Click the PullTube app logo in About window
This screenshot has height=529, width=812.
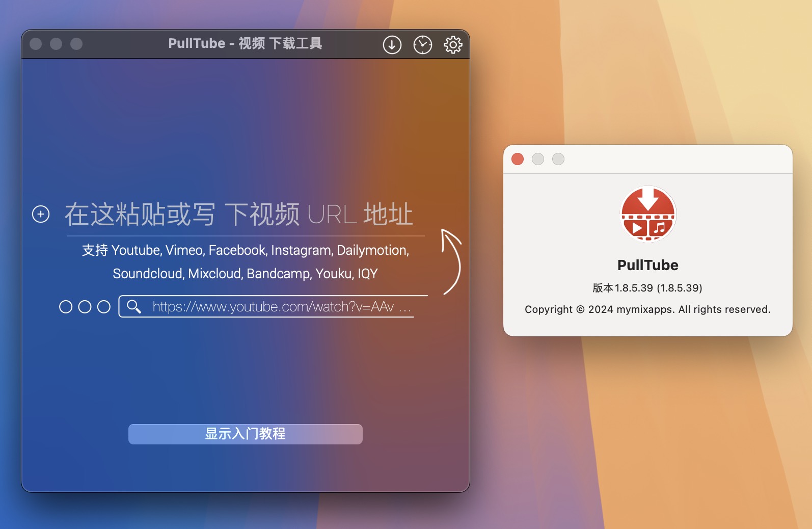point(648,214)
